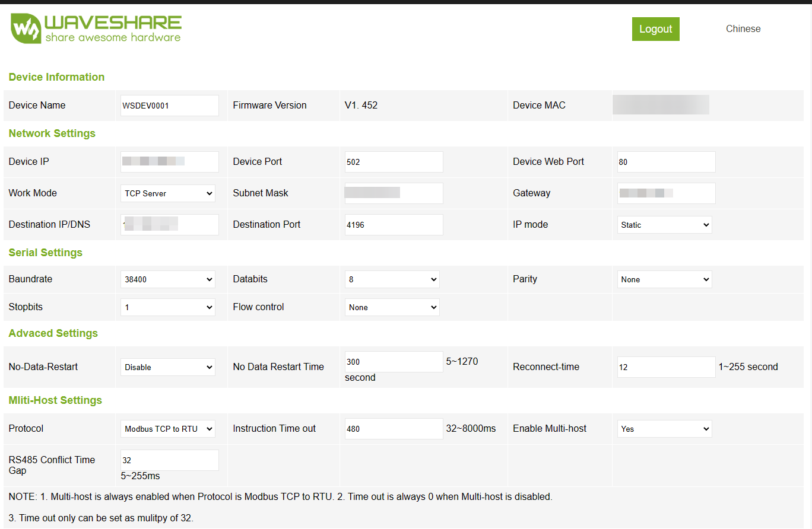Viewport: 812px width, 529px height.
Task: Open the No-Data-Restart dropdown
Action: 169,367
